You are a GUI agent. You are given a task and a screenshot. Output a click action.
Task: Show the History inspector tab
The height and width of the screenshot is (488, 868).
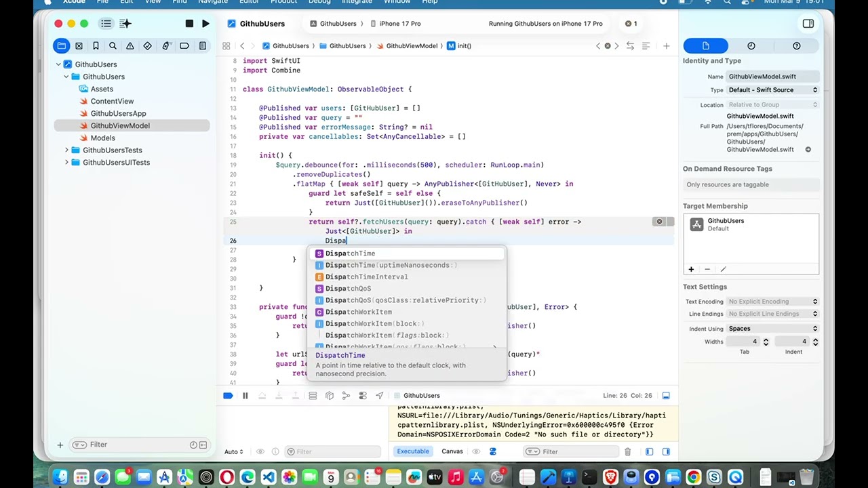tap(751, 46)
